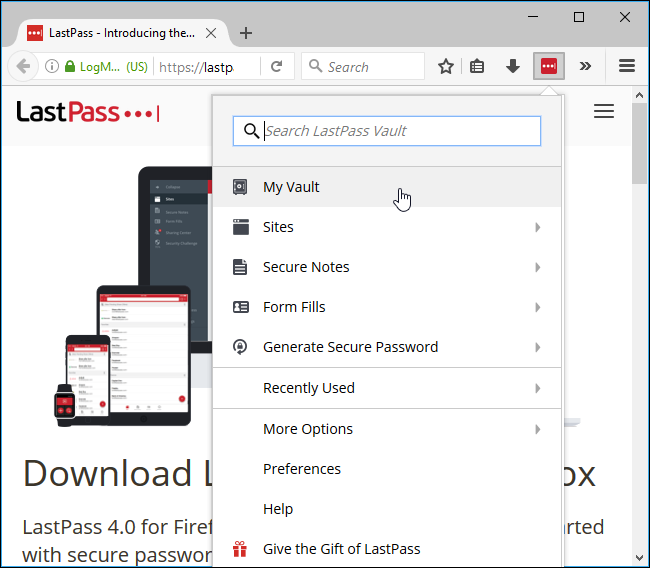This screenshot has height=568, width=650.
Task: Open the webpage hamburger menu
Action: pos(604,112)
